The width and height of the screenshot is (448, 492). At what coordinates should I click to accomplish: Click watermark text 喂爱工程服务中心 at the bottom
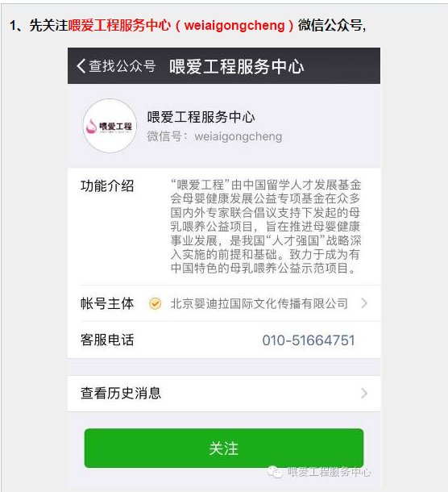click(x=329, y=472)
